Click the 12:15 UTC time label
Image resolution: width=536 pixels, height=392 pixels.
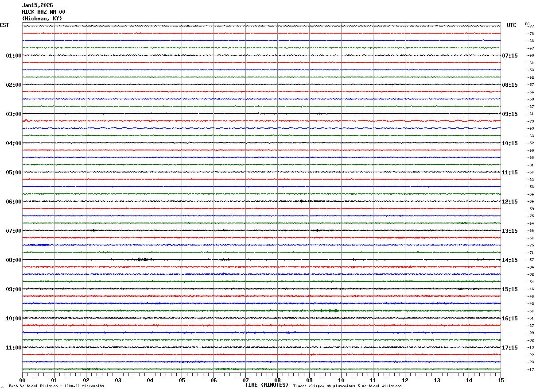(x=510, y=202)
